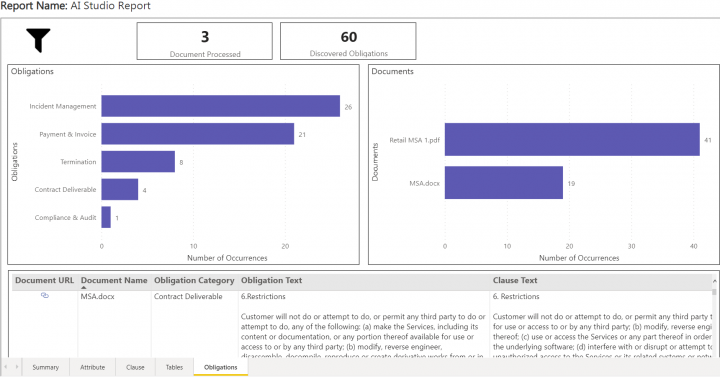This screenshot has width=720, height=377.
Task: Click the Payment & Invoice bar
Action: click(197, 134)
